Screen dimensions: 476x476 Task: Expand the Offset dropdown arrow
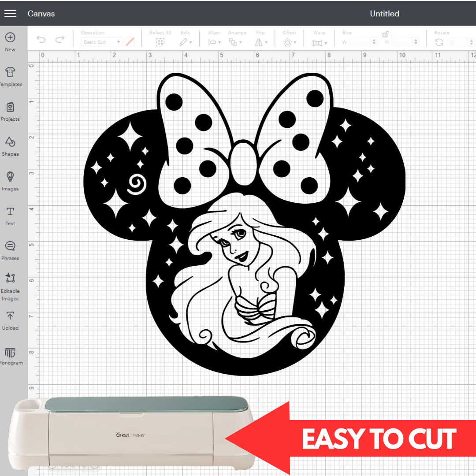click(x=295, y=42)
